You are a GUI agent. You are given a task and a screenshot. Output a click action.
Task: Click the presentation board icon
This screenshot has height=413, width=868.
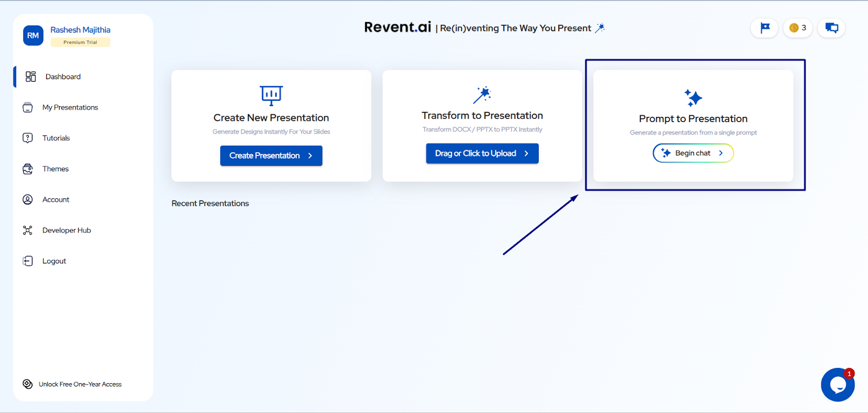[271, 95]
